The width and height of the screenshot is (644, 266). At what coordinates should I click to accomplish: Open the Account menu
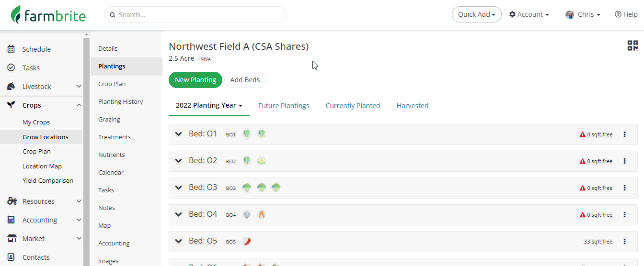(x=529, y=14)
